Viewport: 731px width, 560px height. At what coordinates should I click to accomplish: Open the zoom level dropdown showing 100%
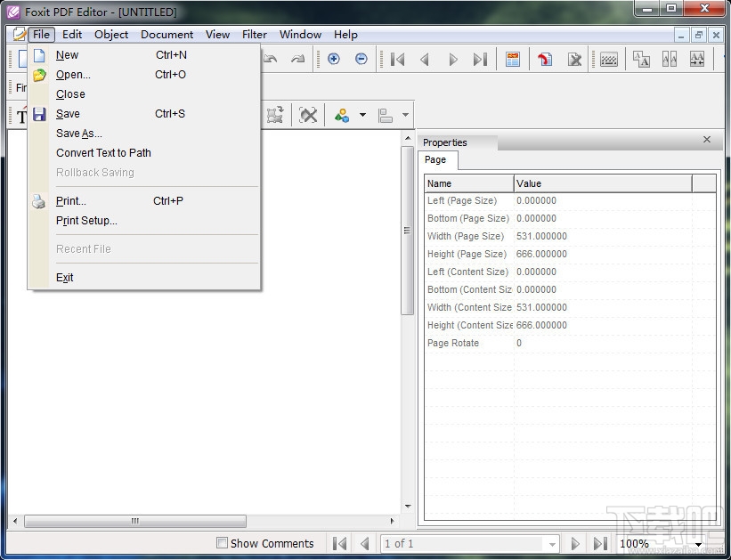point(697,544)
